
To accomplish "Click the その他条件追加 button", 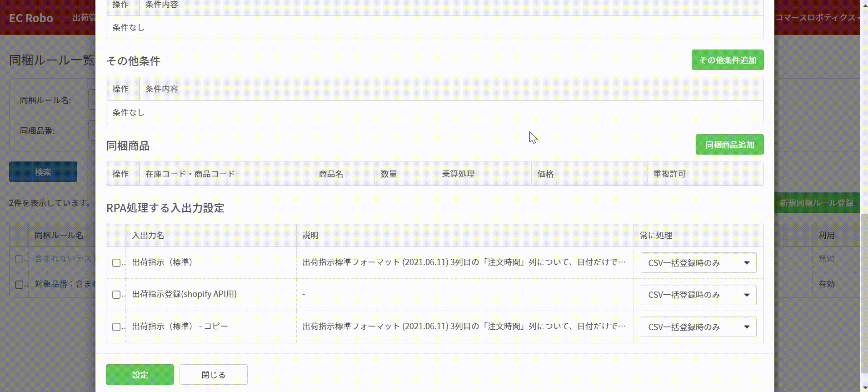I will 728,60.
